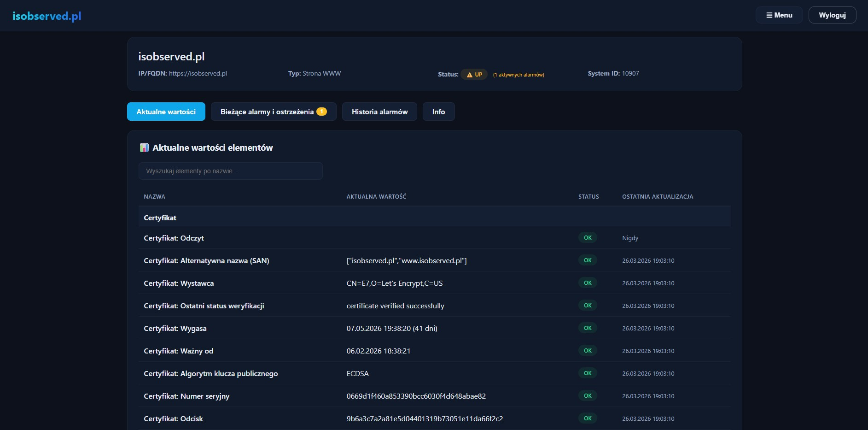Viewport: 868px width, 430px height.
Task: Click the 'System ID: 10907' text
Action: 613,73
